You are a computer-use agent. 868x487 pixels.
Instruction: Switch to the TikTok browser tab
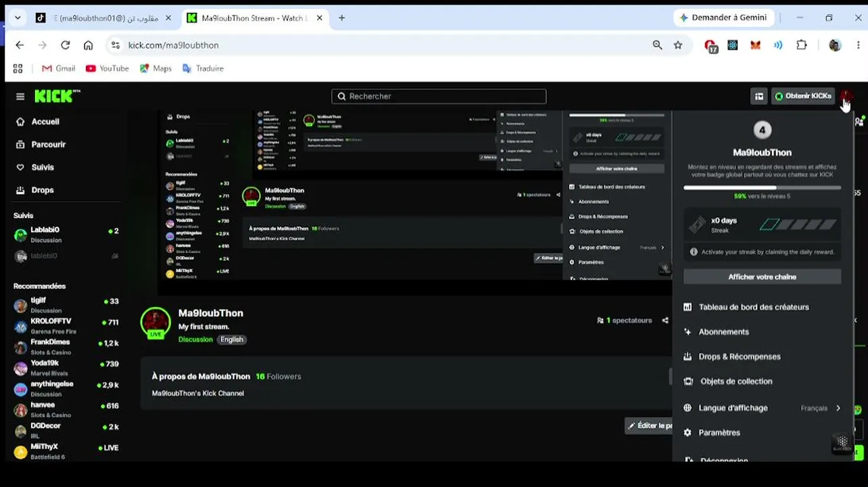click(x=103, y=18)
